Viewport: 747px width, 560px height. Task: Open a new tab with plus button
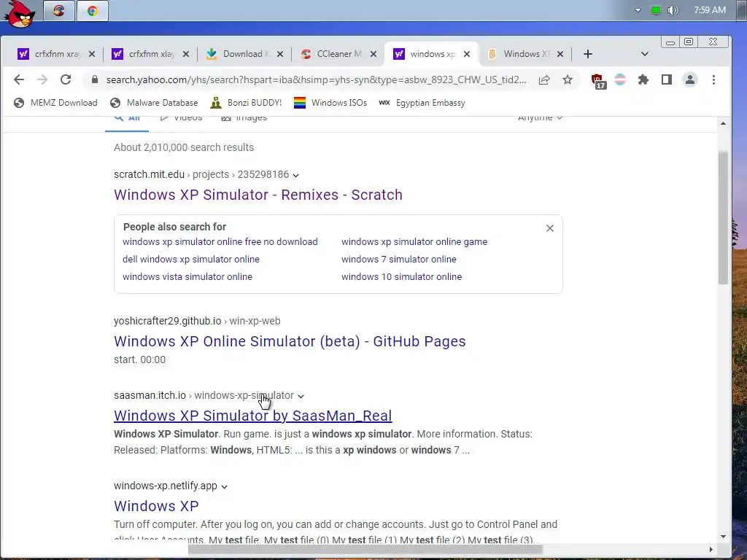pyautogui.click(x=588, y=54)
